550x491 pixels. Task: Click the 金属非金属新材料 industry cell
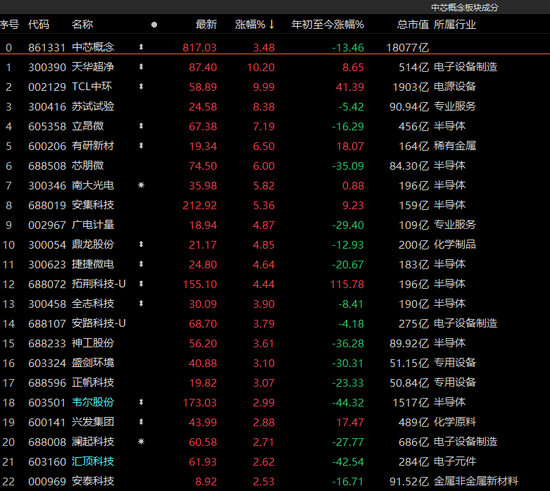476,481
